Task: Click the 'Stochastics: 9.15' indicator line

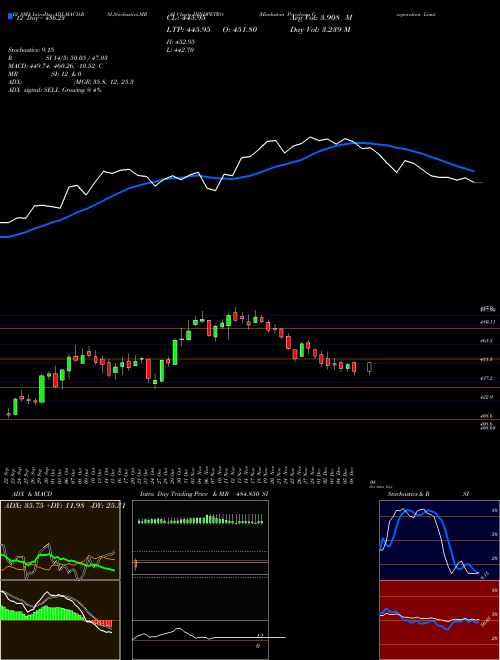Action: [x=31, y=50]
